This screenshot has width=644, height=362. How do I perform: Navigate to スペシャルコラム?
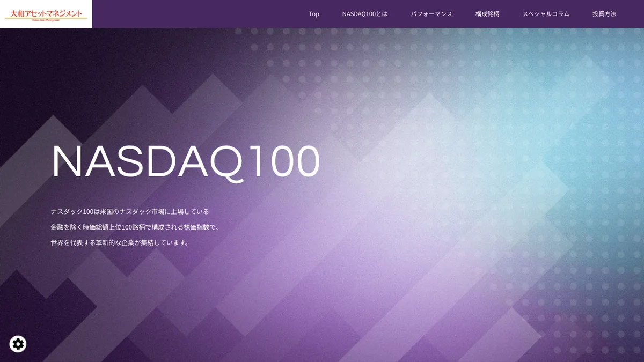(x=546, y=14)
